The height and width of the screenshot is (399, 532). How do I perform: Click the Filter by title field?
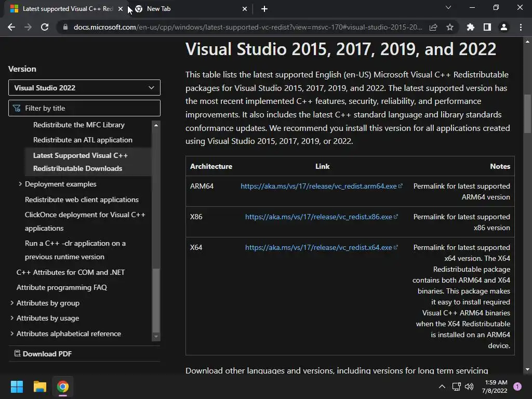pyautogui.click(x=84, y=108)
